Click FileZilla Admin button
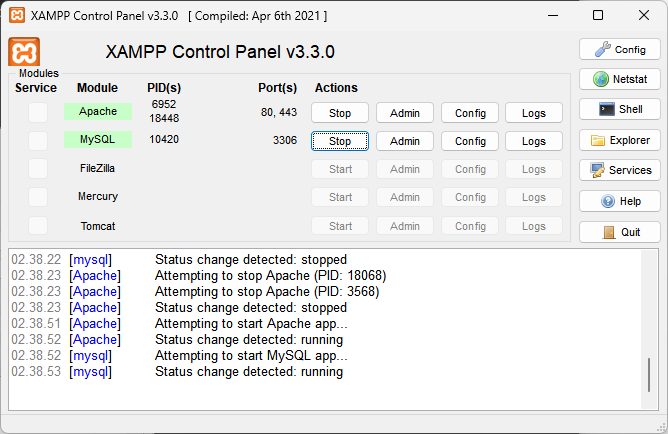The image size is (668, 434). (x=405, y=169)
